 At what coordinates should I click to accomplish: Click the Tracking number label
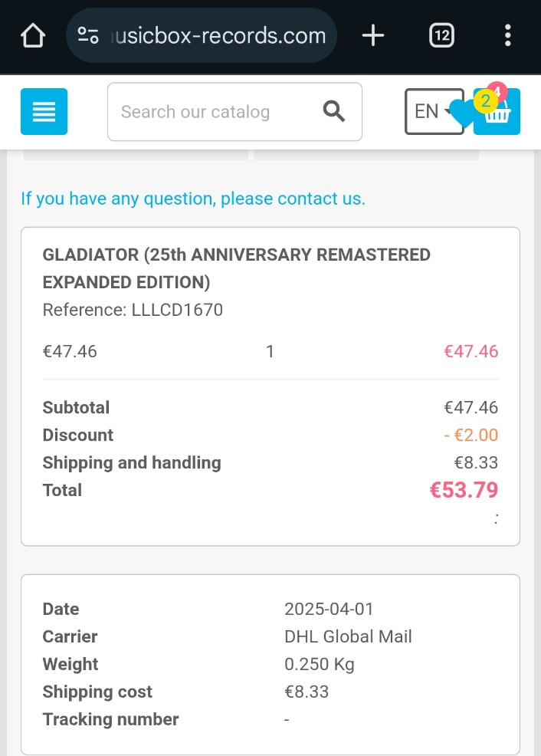point(110,719)
